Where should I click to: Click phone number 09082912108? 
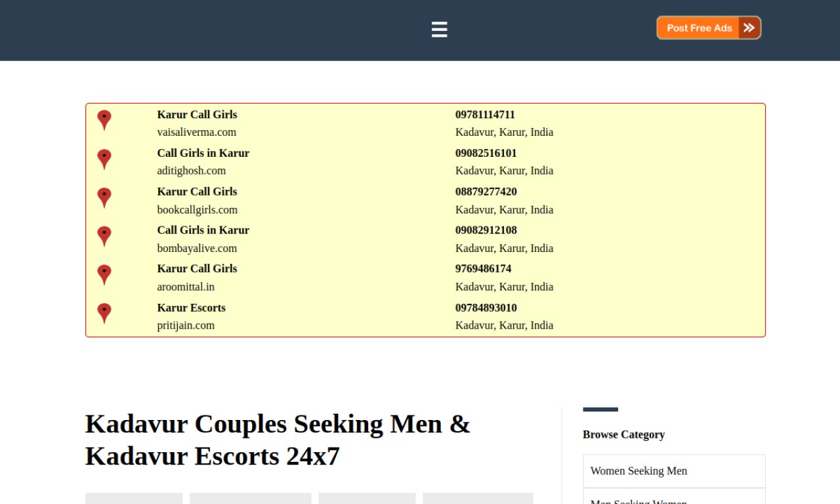(x=486, y=230)
